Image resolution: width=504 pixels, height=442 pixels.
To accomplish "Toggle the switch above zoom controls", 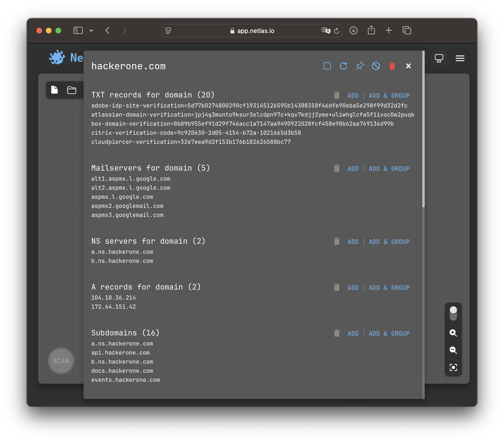I will pyautogui.click(x=453, y=313).
